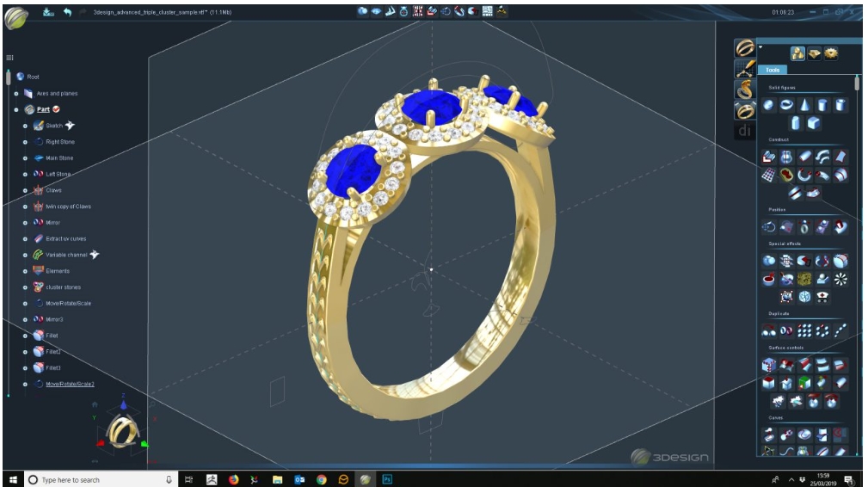868x487 pixels.
Task: Open Chrome from the taskbar
Action: [x=321, y=480]
